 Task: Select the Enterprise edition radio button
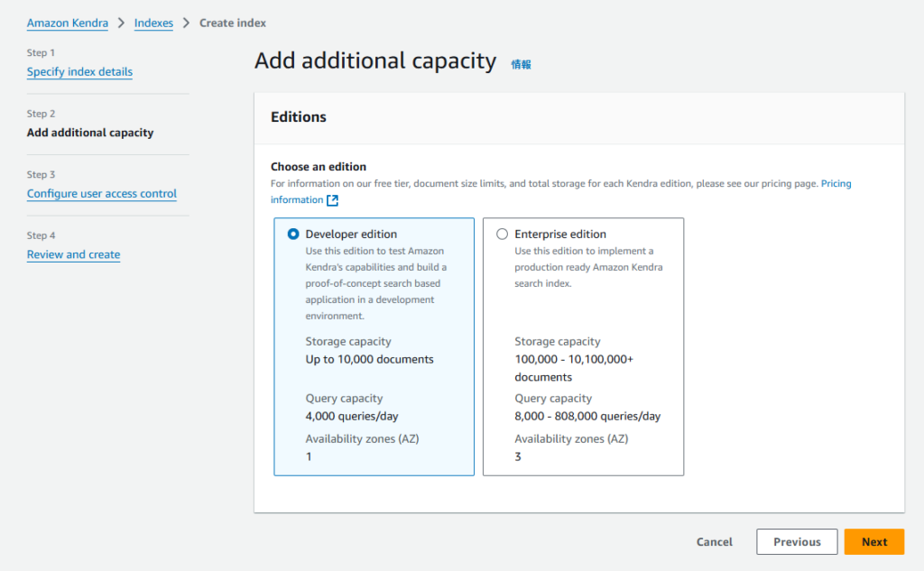[502, 234]
